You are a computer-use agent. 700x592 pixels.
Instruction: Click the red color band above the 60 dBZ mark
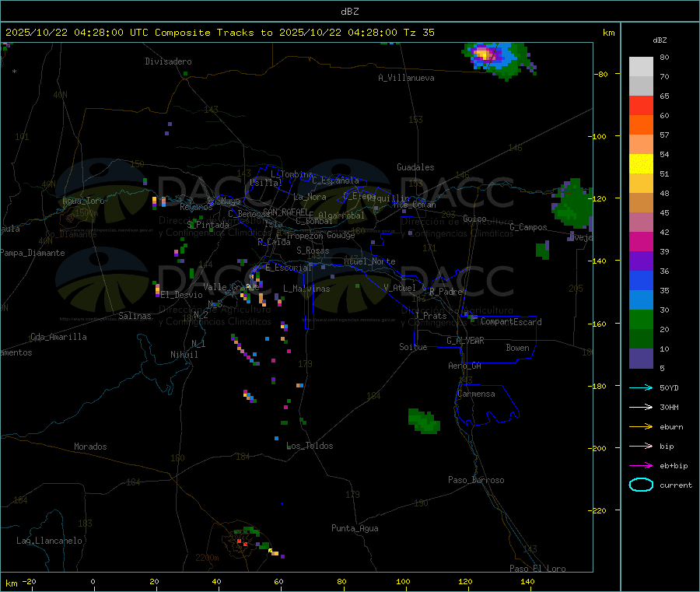pos(641,105)
